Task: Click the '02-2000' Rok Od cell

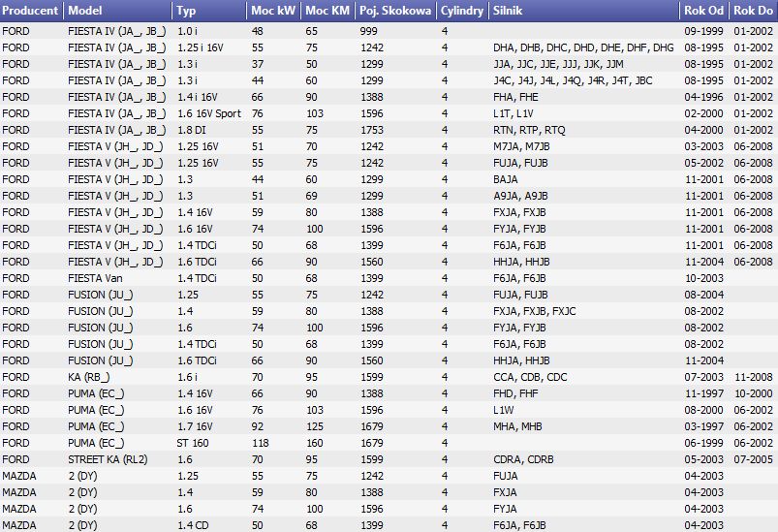Action: pos(704,113)
